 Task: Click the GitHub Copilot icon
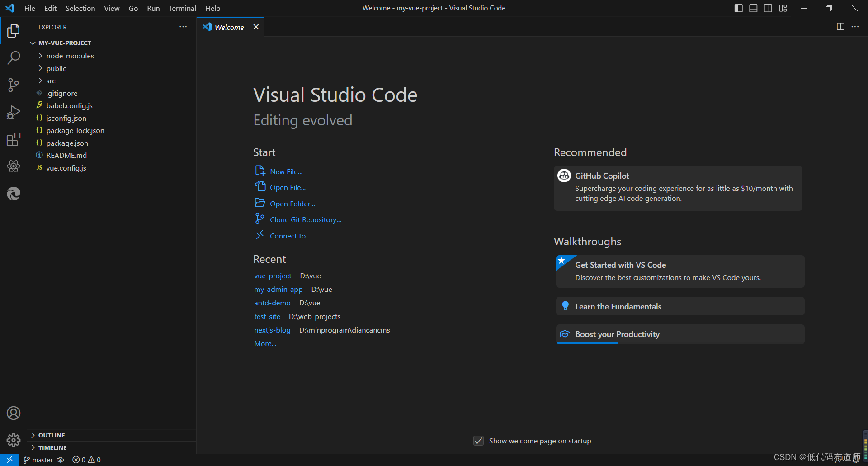pos(564,176)
